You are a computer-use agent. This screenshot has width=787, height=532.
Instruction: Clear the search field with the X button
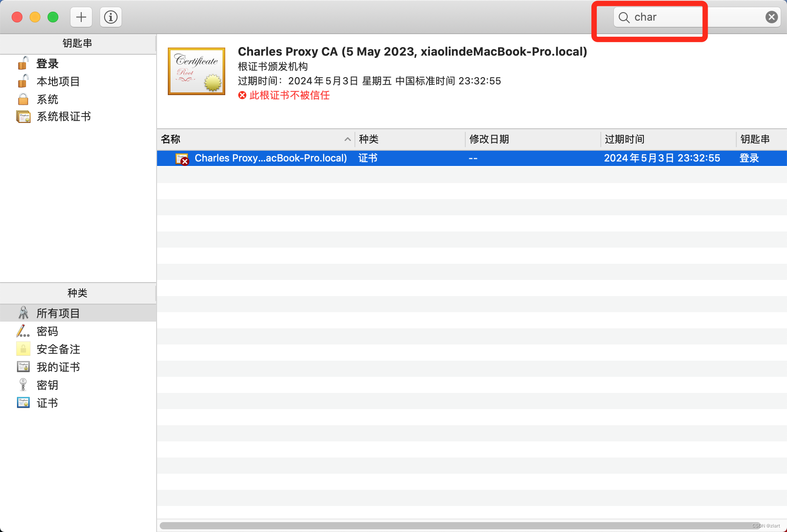pyautogui.click(x=771, y=17)
